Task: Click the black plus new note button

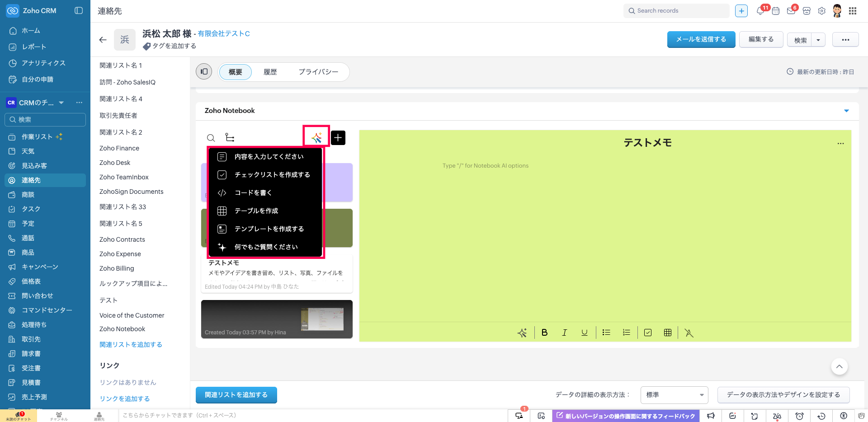Action: [x=338, y=138]
